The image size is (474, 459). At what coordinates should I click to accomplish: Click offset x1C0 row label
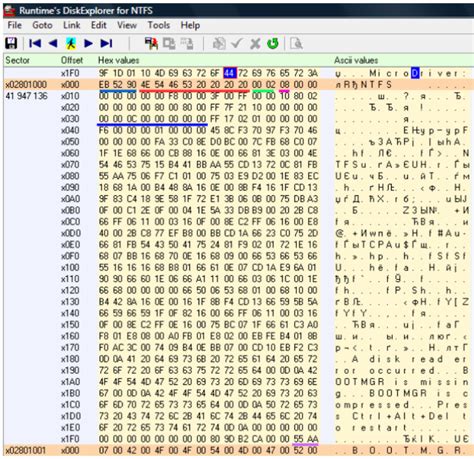point(70,405)
